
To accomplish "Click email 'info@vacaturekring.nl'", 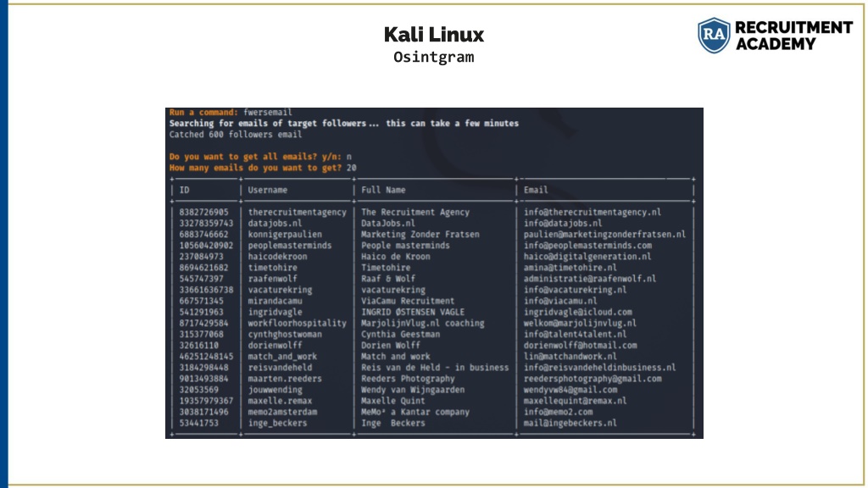I will pos(576,290).
